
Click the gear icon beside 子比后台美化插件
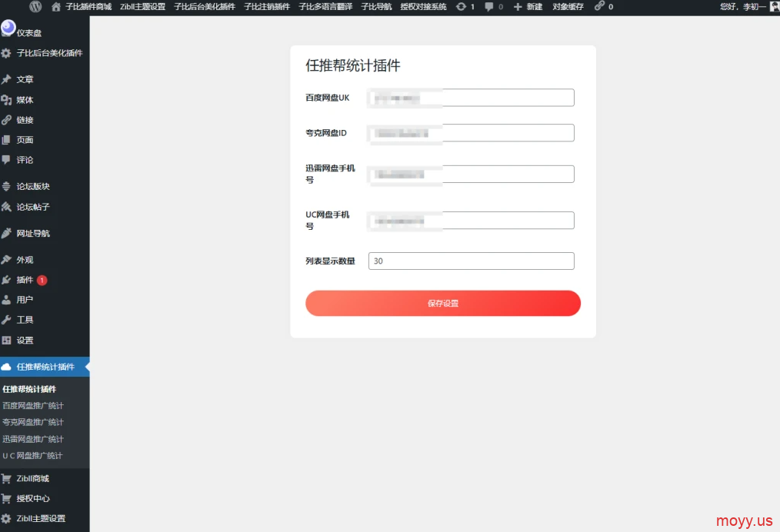click(x=6, y=53)
